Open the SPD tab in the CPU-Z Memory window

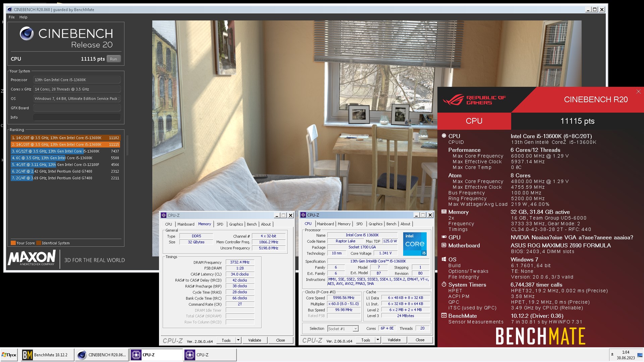click(220, 224)
